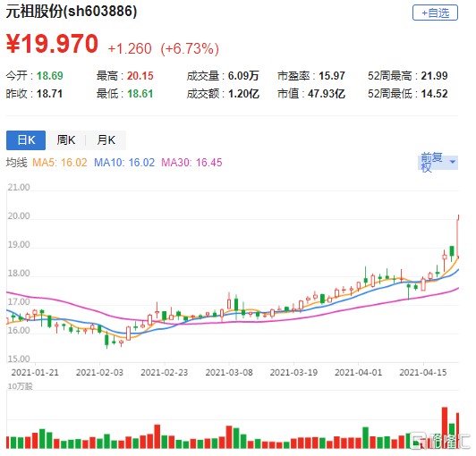Image resolution: width=476 pixels, height=456 pixels.
Task: Click the 2021-04-01 date axis label
Action: 359,372
